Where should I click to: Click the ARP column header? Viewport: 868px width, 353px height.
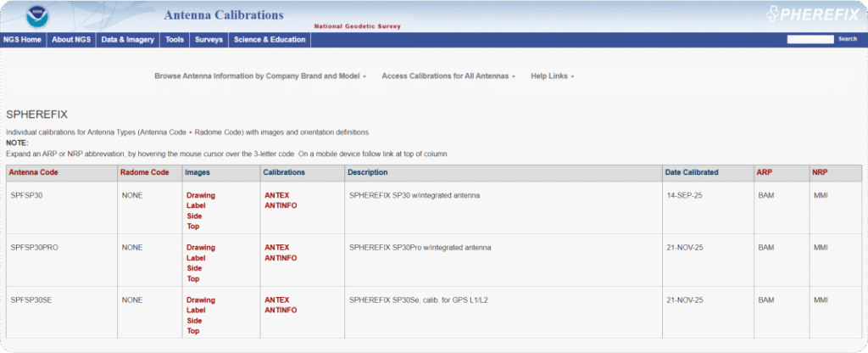(x=764, y=172)
